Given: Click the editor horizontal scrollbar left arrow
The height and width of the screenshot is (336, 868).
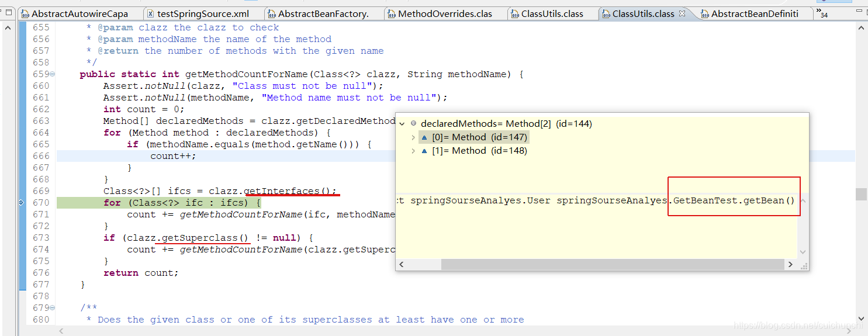Looking at the screenshot, I should [61, 331].
